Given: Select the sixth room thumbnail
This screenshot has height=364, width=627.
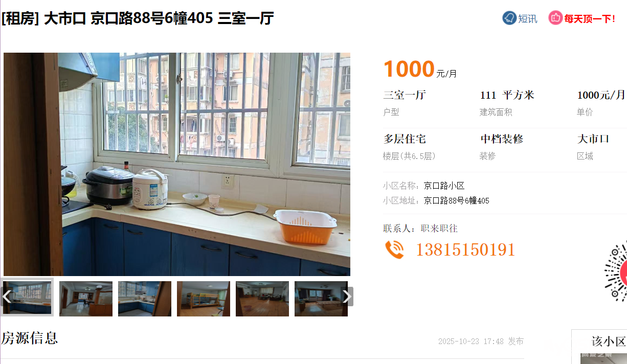Looking at the screenshot, I should point(321,299).
